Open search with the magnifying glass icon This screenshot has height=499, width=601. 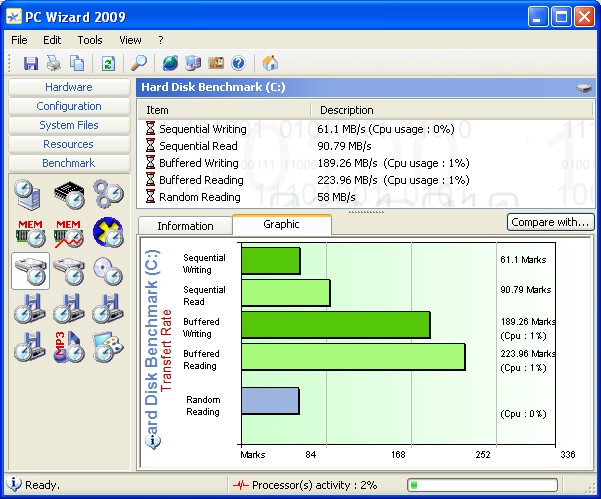point(139,63)
